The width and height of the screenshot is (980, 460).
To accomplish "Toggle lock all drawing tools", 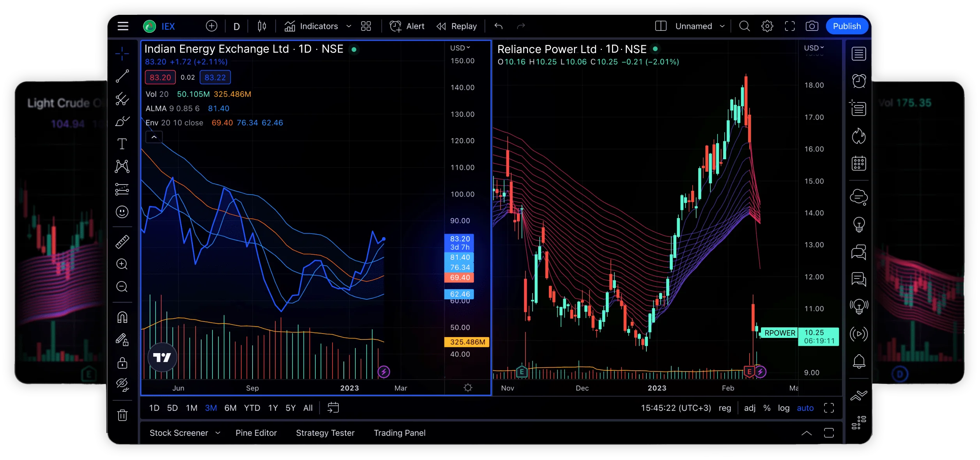I will [x=122, y=363].
